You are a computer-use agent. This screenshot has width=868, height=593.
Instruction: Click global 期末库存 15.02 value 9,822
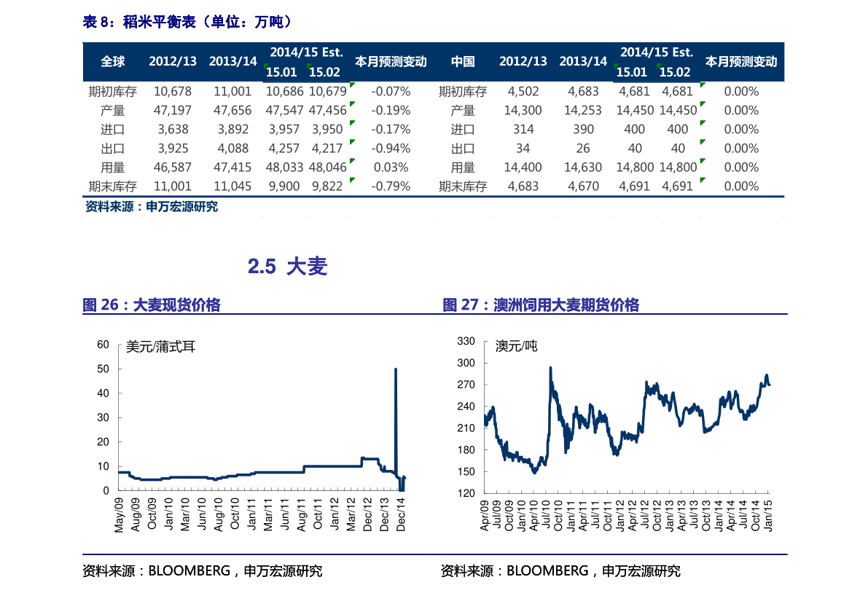[x=327, y=186]
